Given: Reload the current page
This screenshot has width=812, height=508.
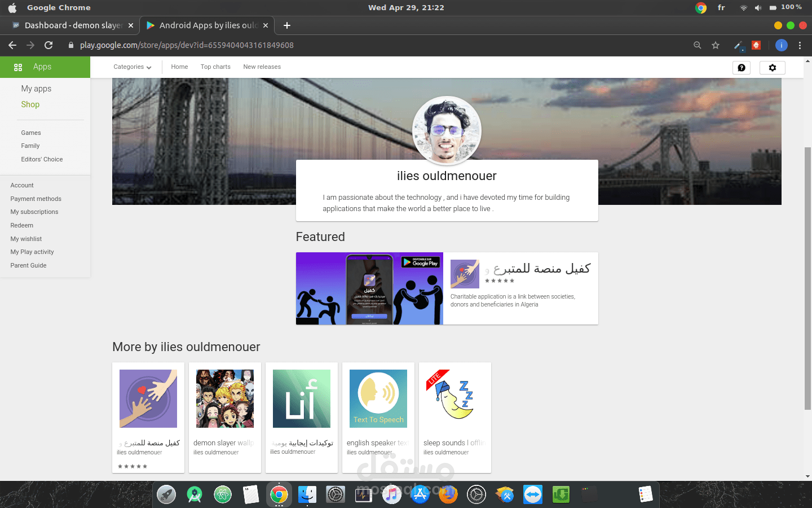Looking at the screenshot, I should click(x=48, y=45).
